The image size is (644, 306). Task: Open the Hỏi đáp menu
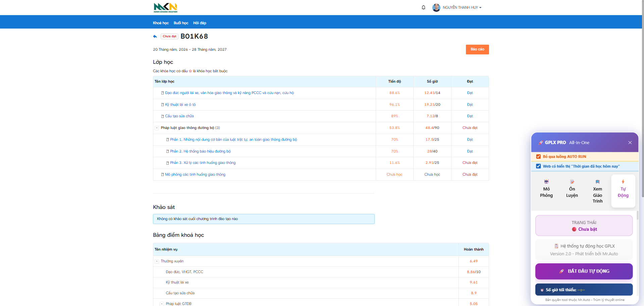pyautogui.click(x=200, y=23)
